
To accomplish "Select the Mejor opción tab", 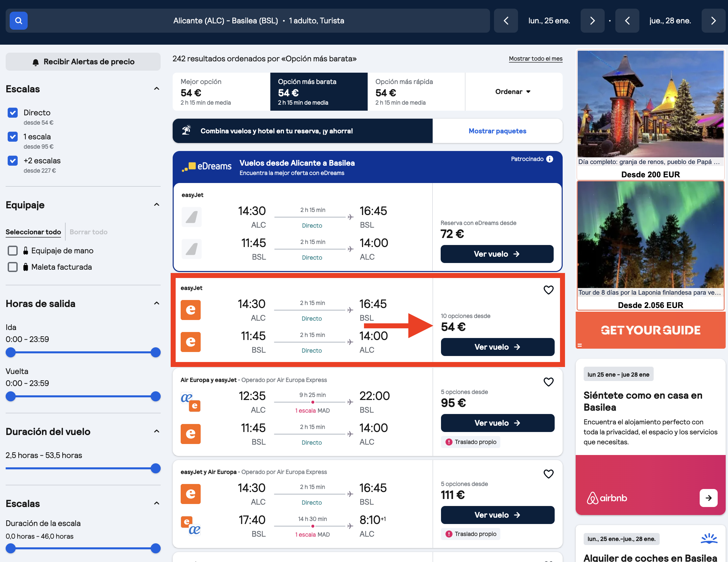I will [x=221, y=92].
